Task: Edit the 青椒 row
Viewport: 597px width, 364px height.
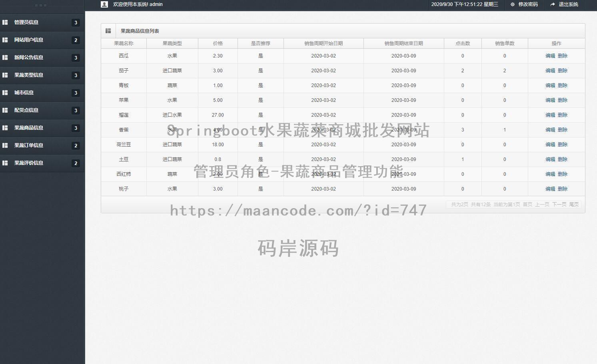Action: point(550,86)
